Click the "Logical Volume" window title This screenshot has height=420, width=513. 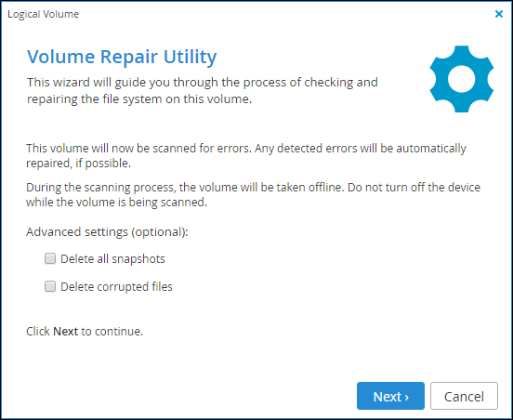point(43,14)
